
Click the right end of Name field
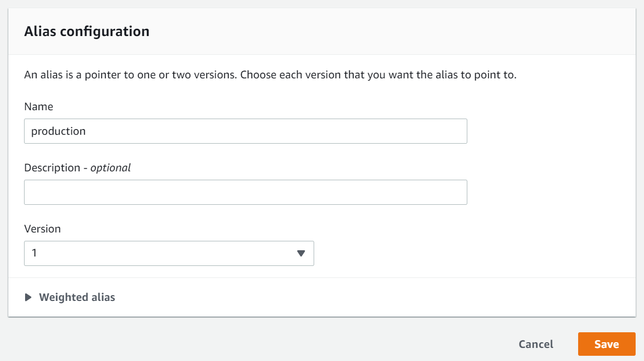(455, 131)
